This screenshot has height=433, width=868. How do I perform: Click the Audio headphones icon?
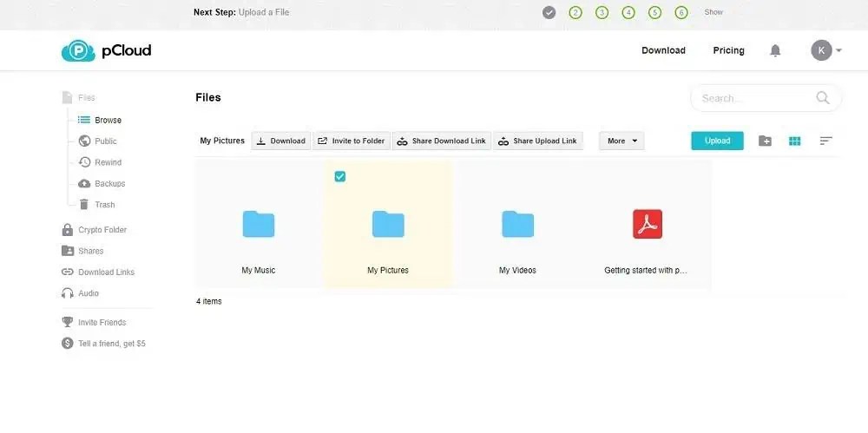[68, 293]
